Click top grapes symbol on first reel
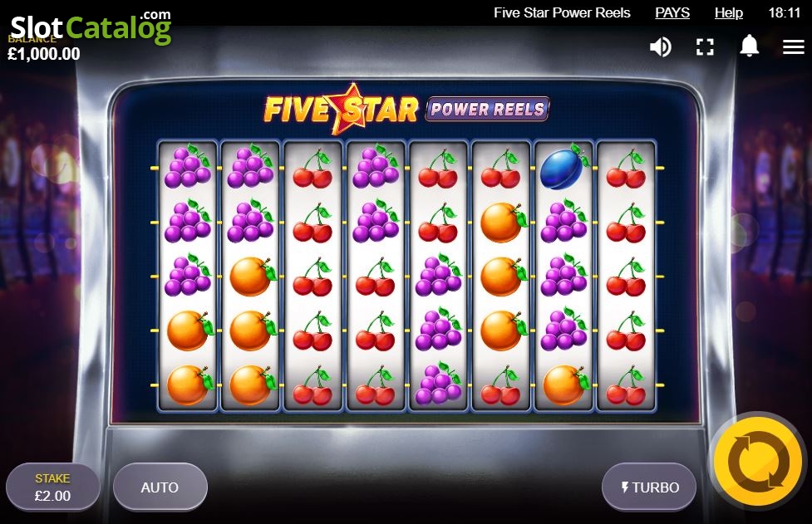 (188, 165)
